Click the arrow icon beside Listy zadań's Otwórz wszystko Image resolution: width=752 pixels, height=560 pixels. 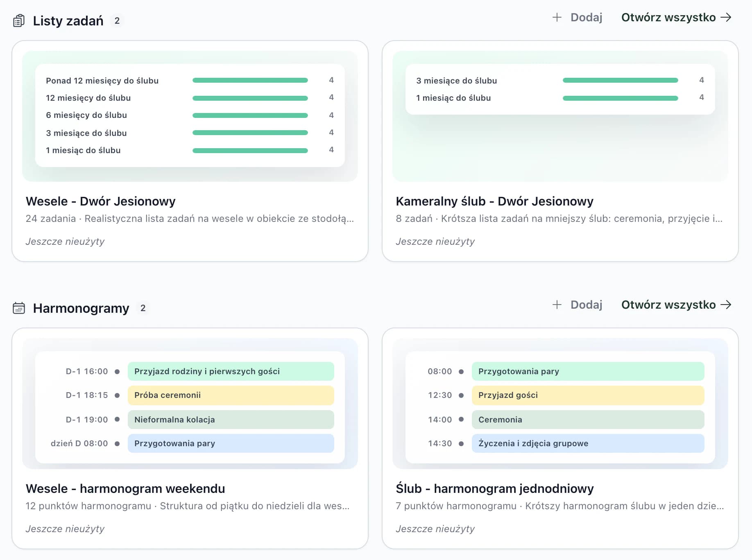tap(726, 17)
